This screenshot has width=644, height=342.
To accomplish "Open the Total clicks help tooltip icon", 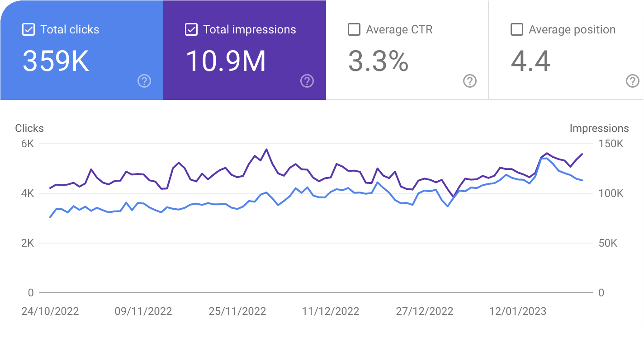I will pos(144,81).
